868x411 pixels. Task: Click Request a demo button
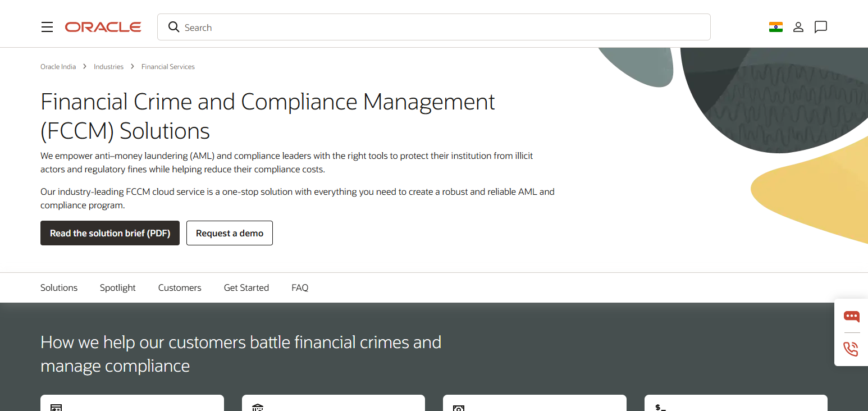tap(230, 233)
